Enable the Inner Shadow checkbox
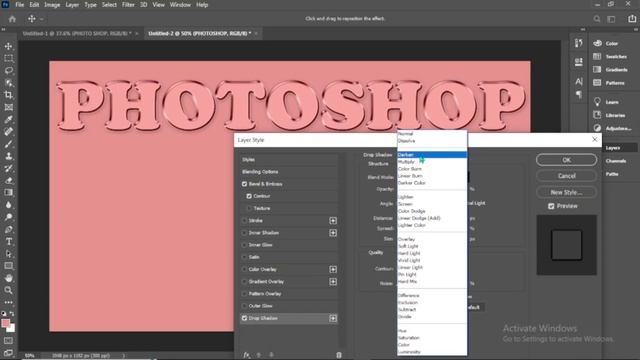Image resolution: width=640 pixels, height=360 pixels. [x=244, y=233]
